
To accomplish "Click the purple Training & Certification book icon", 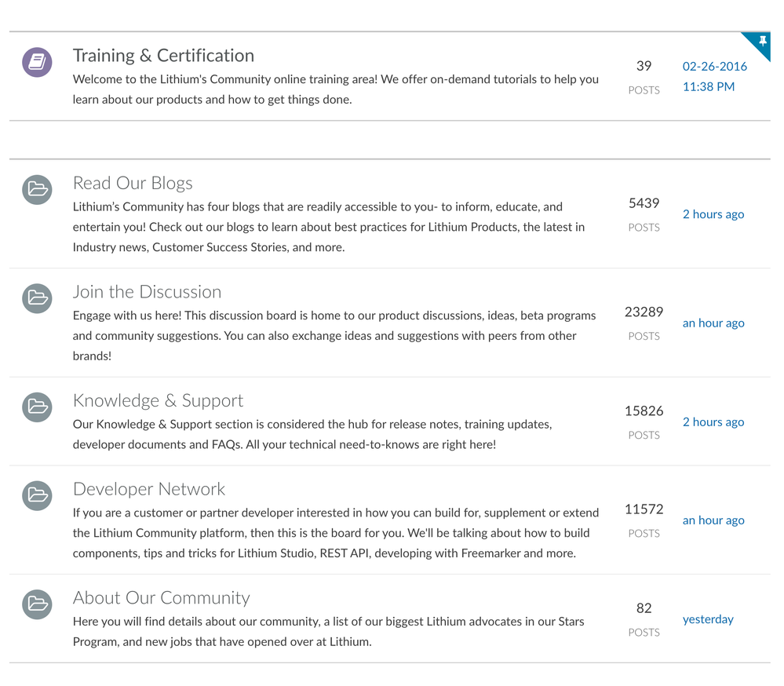I will click(x=37, y=63).
